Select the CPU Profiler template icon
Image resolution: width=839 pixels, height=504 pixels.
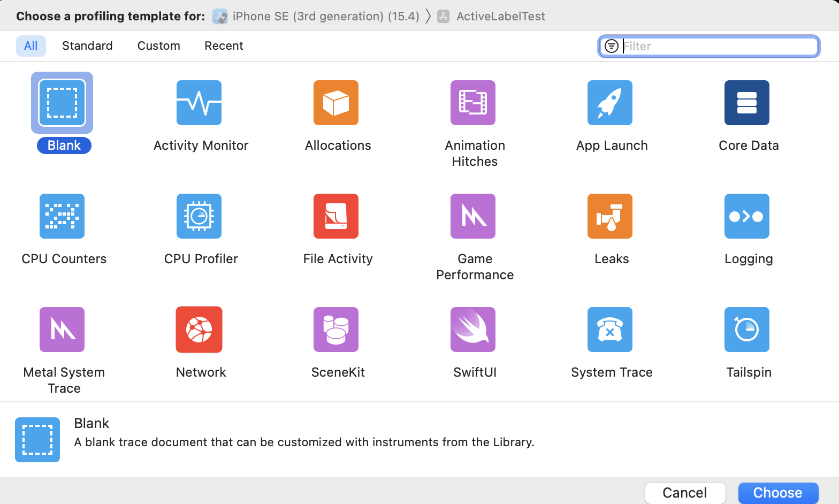199,216
